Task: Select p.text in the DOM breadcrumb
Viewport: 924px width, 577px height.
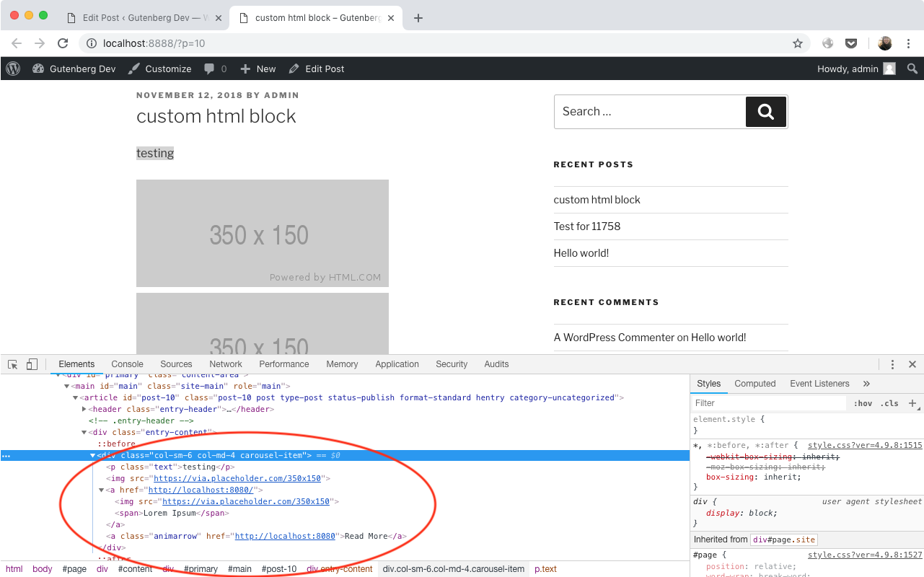Action: pos(545,569)
